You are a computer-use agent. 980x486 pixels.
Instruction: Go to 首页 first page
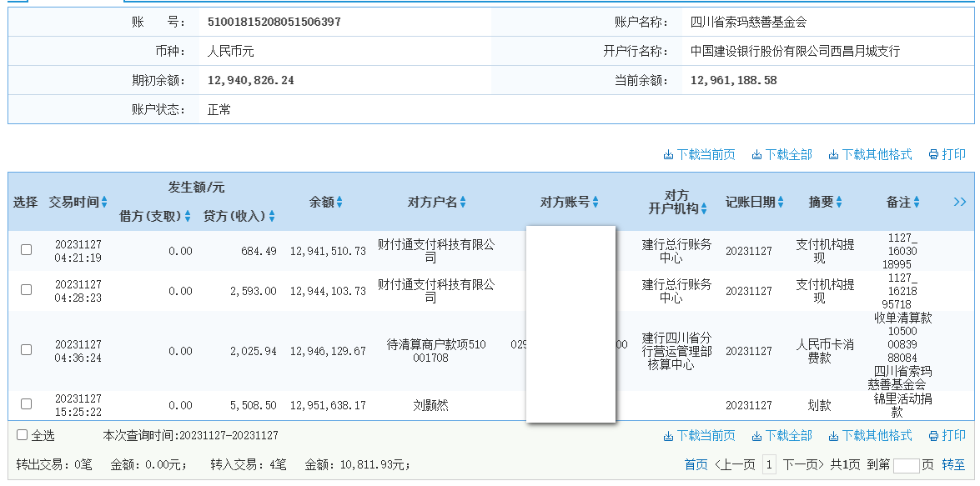pos(696,465)
